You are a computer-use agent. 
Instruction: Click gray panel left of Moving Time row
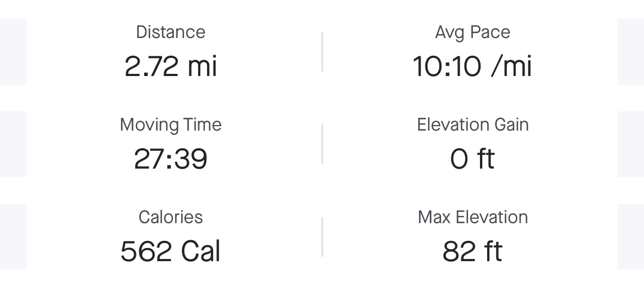coord(13,144)
